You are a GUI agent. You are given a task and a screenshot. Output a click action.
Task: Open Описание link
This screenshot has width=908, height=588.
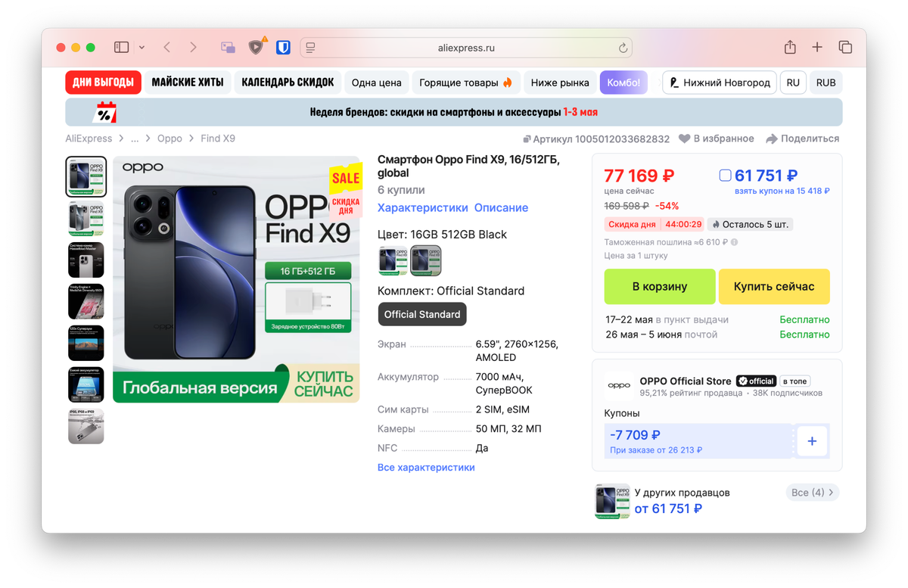501,207
